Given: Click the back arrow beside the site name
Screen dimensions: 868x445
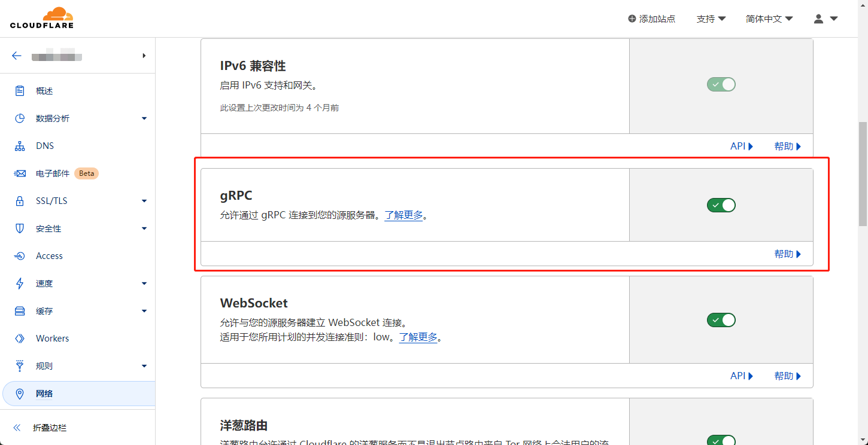Looking at the screenshot, I should click(17, 56).
